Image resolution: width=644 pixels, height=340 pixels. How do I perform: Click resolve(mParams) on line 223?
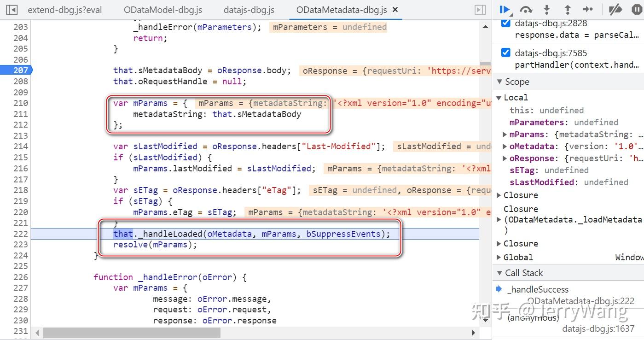[155, 245]
